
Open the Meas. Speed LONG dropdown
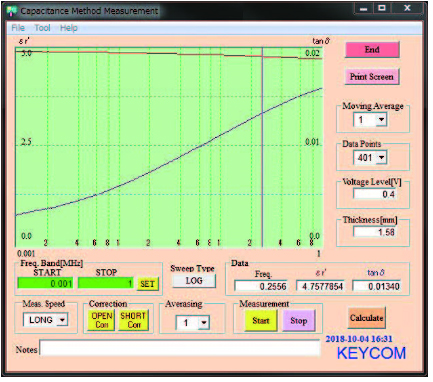point(62,320)
